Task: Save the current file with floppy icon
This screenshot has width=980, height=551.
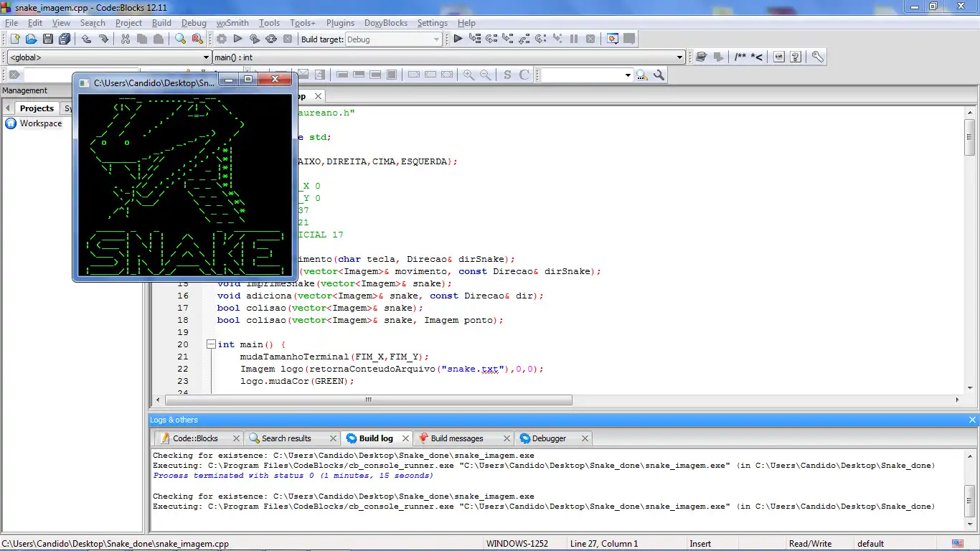Action: (47, 39)
